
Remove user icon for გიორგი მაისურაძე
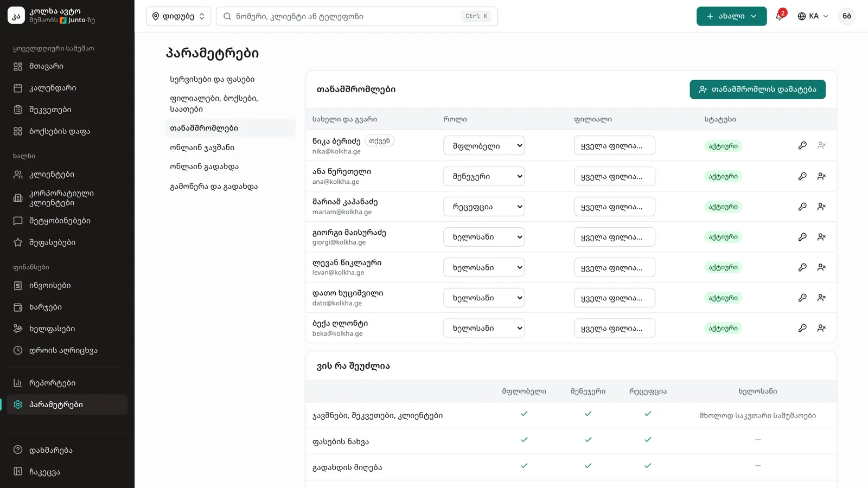822,237
